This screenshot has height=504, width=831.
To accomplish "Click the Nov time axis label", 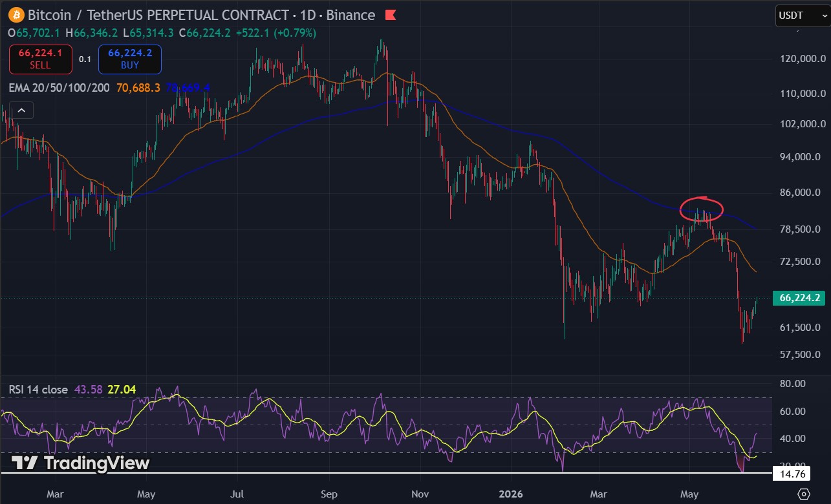I will 420,494.
